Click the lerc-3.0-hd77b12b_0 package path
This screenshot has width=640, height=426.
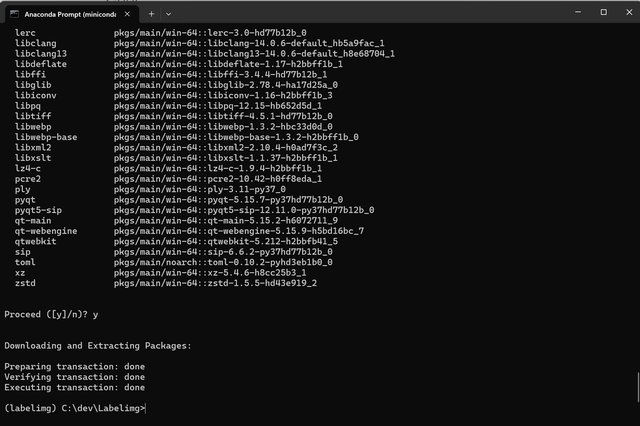(x=210, y=33)
